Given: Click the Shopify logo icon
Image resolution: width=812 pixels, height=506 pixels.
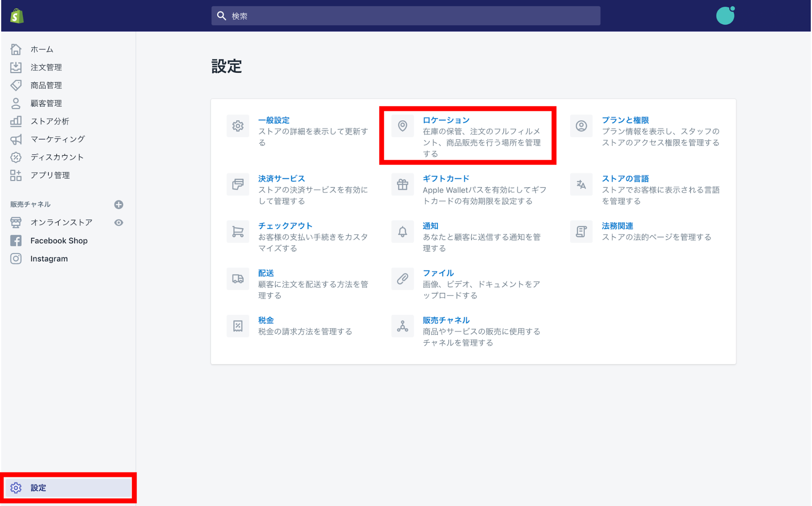Looking at the screenshot, I should [17, 16].
